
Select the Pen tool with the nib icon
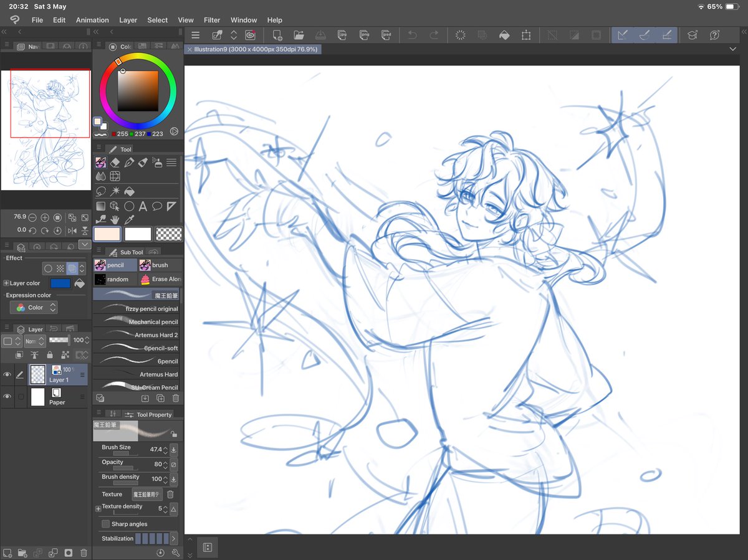pos(129,163)
